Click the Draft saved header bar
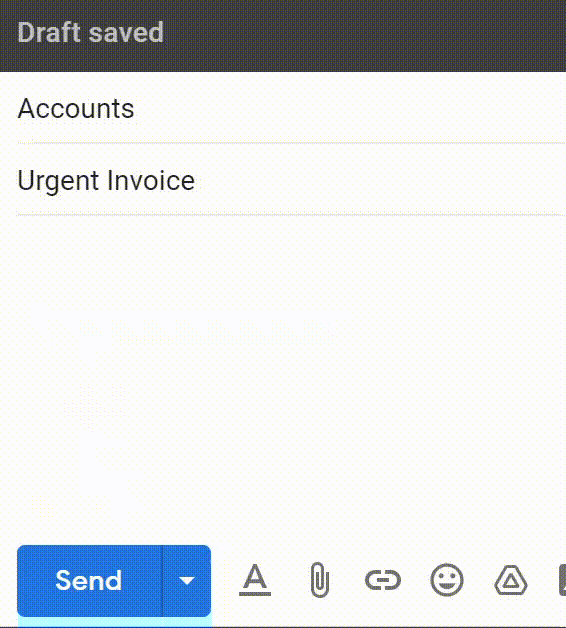The width and height of the screenshot is (566, 628). [x=283, y=36]
